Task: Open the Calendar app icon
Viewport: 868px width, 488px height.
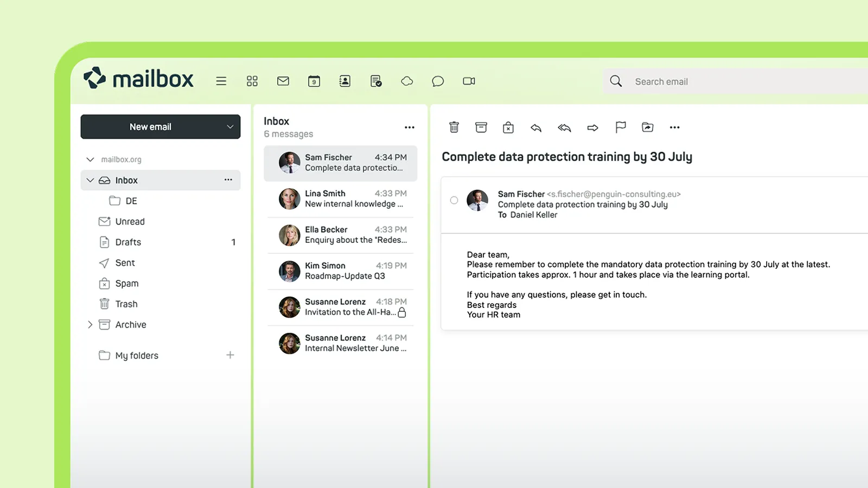Action: (314, 81)
